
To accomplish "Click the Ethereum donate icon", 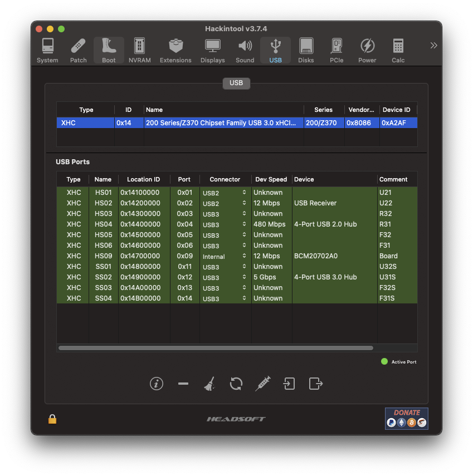I will point(402,422).
